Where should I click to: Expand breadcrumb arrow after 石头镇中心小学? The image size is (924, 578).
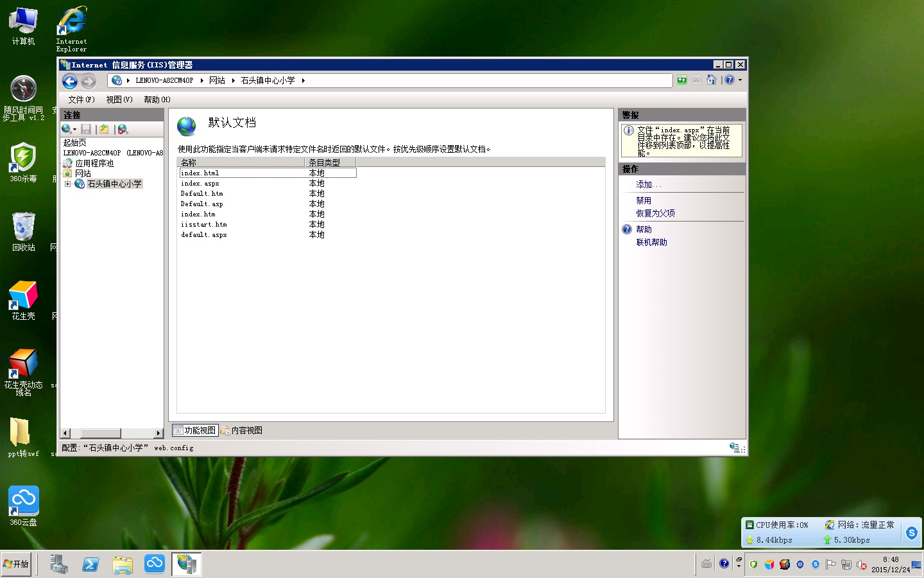tap(303, 80)
